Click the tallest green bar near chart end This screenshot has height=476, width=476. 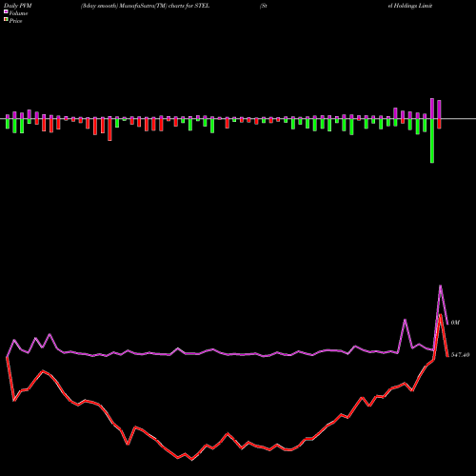pos(432,141)
